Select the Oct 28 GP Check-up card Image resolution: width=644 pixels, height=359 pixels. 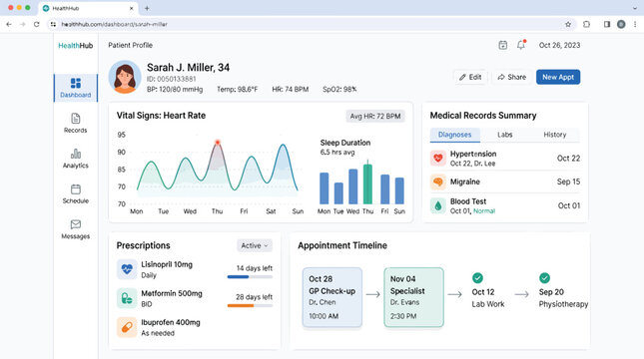332,297
